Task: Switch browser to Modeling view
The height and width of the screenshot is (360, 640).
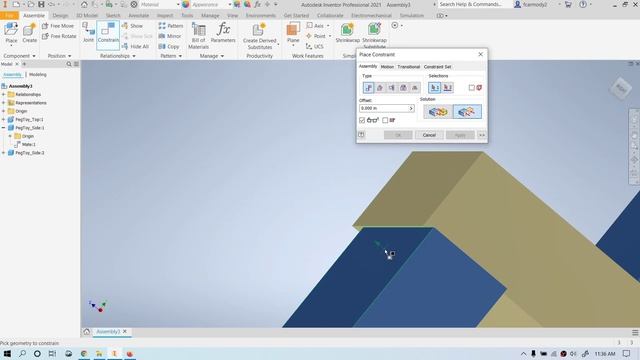Action: click(38, 75)
